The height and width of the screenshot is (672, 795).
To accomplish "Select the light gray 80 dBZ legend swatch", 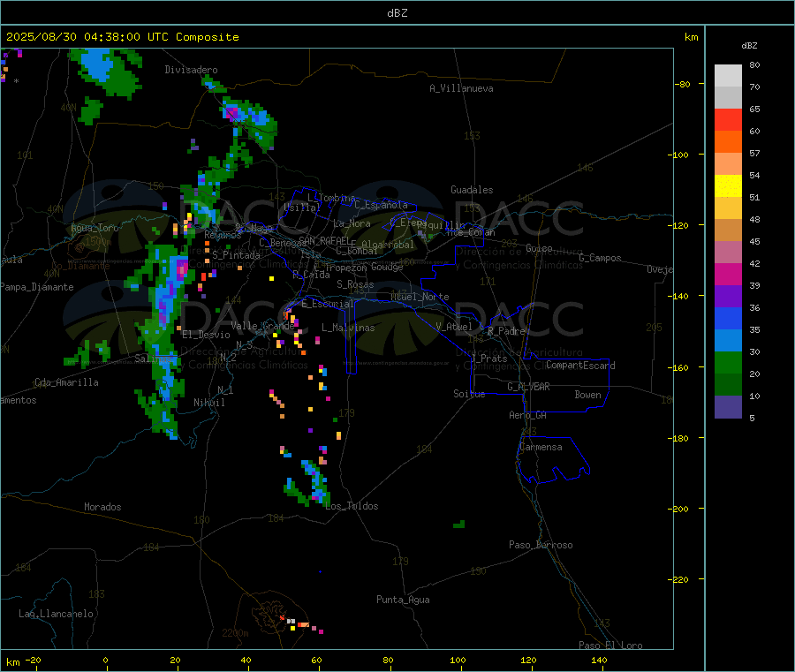I will (x=728, y=76).
